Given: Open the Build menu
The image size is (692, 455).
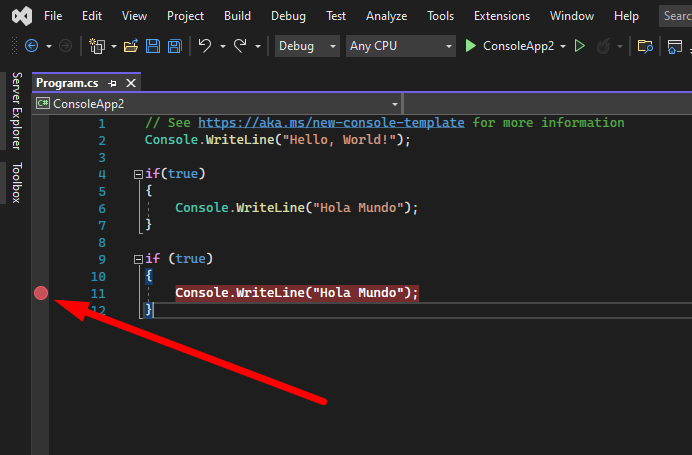Looking at the screenshot, I should (x=237, y=16).
